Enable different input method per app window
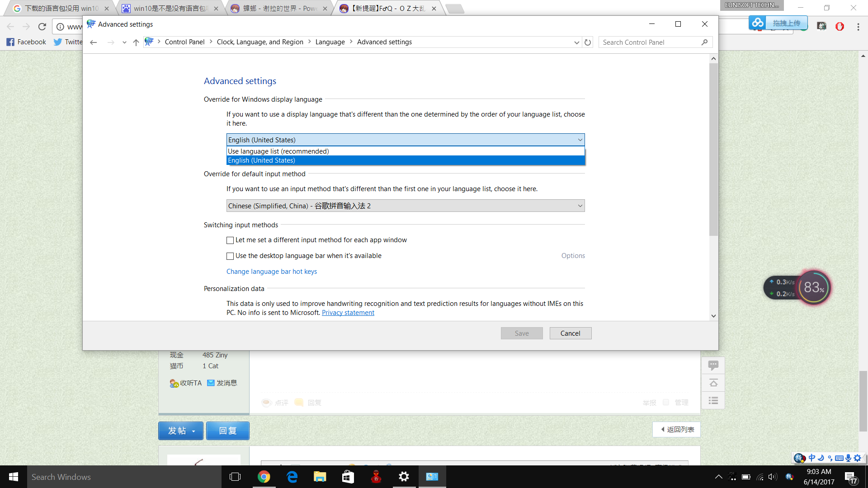The height and width of the screenshot is (488, 868). 230,240
